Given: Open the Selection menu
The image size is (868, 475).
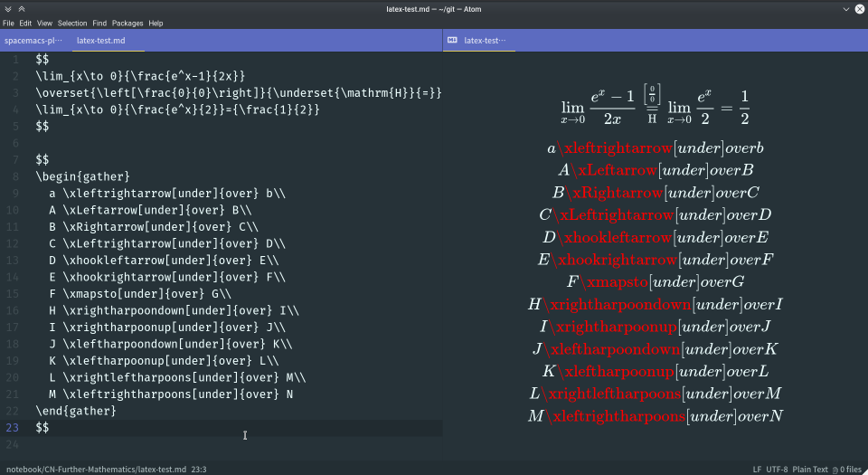Looking at the screenshot, I should [x=72, y=23].
